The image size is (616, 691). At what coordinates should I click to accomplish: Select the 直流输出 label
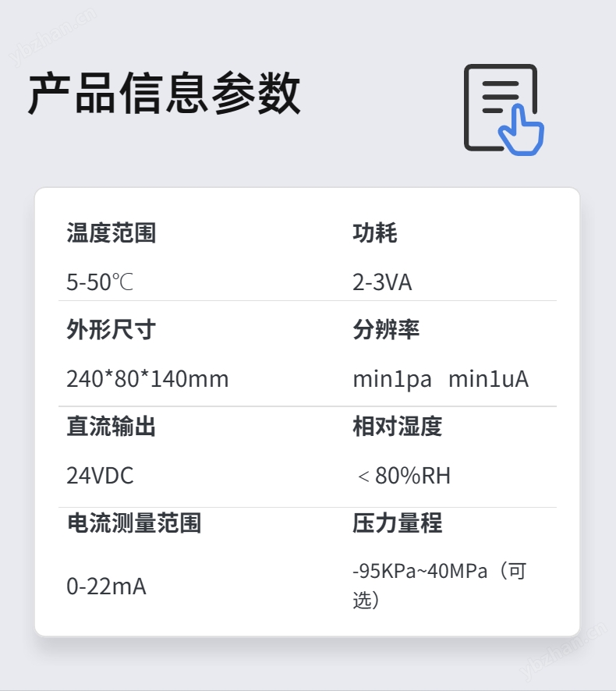tap(112, 426)
